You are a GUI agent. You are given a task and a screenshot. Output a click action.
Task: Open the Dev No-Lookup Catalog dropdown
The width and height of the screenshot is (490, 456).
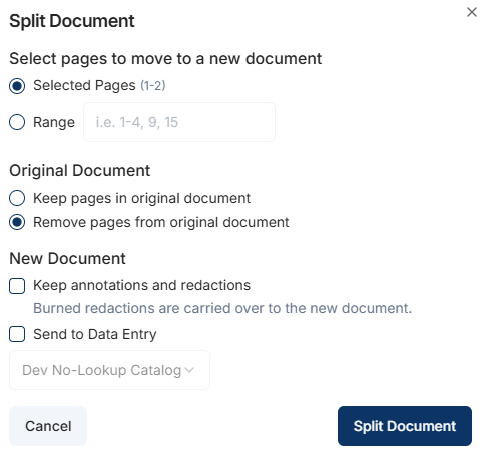109,370
